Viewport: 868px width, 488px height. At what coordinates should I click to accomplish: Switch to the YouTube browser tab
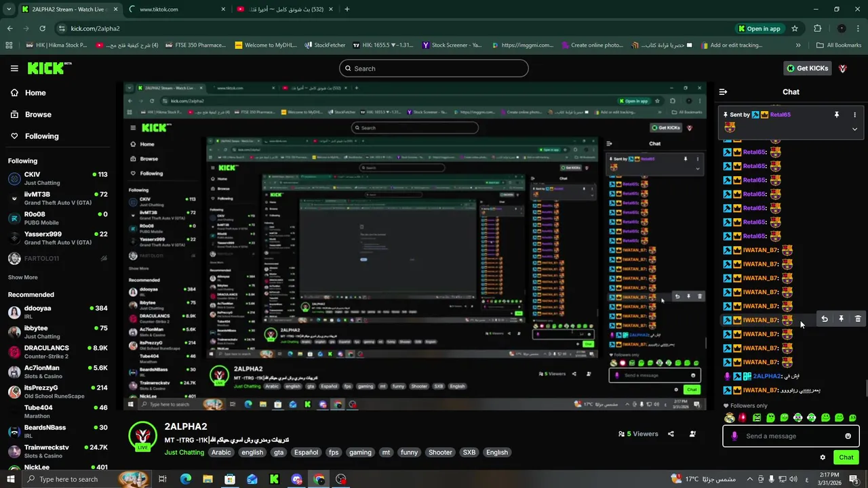tap(283, 9)
